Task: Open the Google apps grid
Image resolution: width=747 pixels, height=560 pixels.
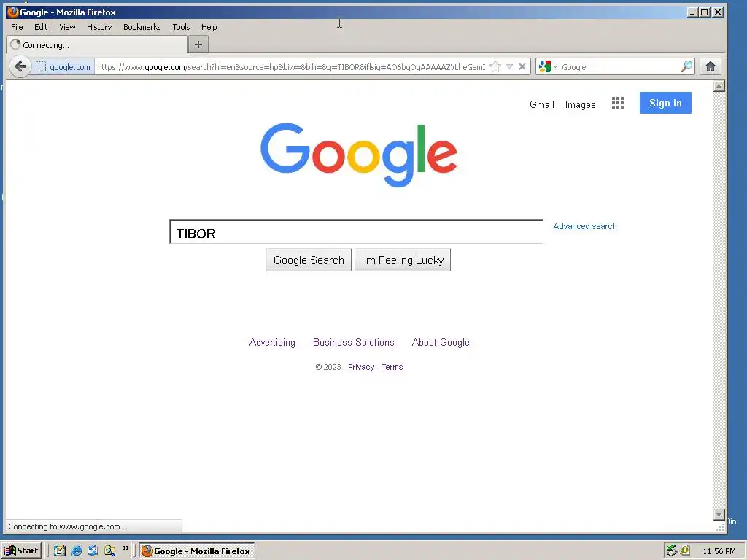Action: tap(617, 103)
